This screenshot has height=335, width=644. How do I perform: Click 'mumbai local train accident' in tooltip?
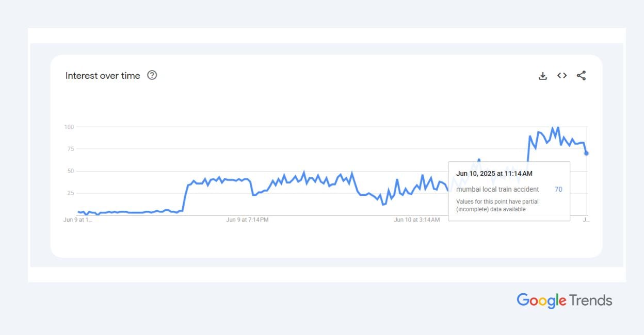pos(497,189)
